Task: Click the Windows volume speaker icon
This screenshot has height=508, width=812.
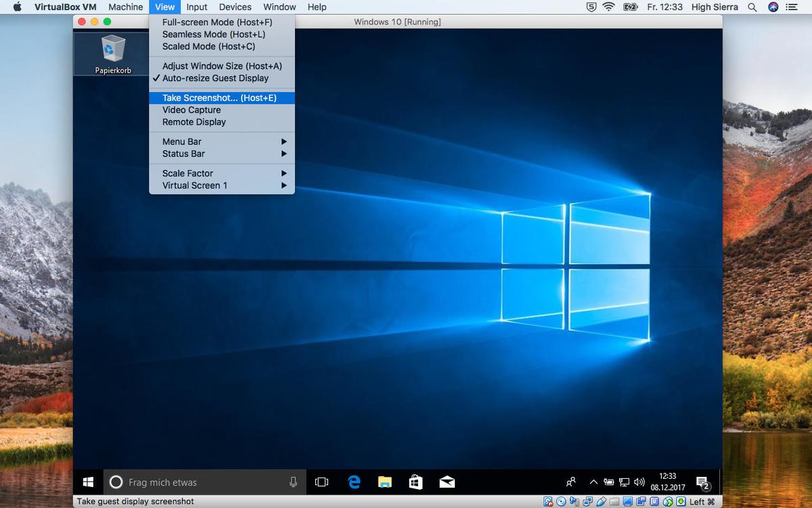Action: 639,482
